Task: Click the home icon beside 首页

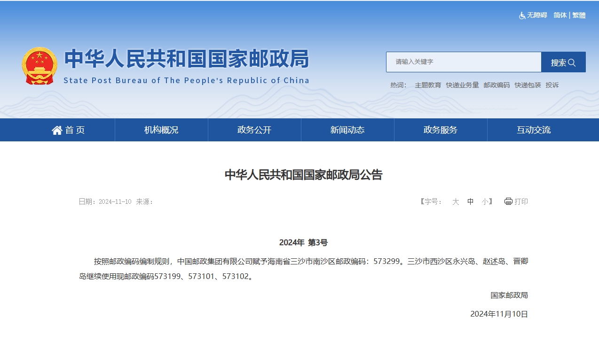Action: 57,130
